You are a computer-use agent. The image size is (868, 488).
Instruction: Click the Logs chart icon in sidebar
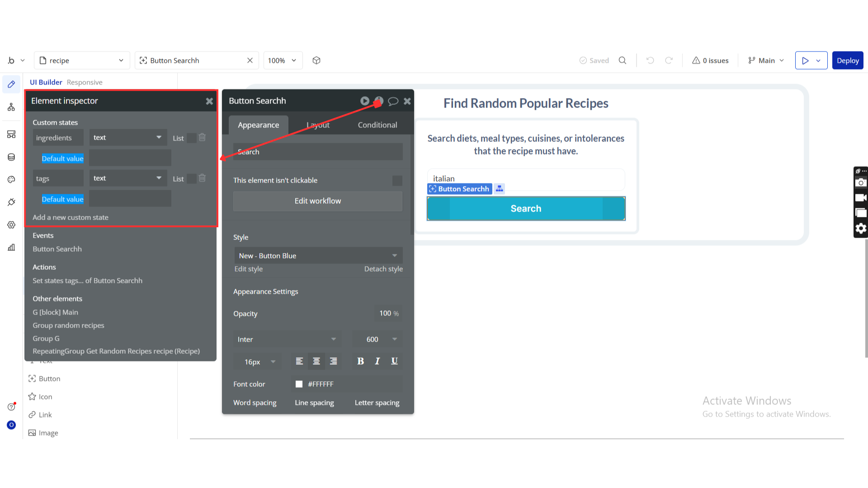[x=11, y=247]
